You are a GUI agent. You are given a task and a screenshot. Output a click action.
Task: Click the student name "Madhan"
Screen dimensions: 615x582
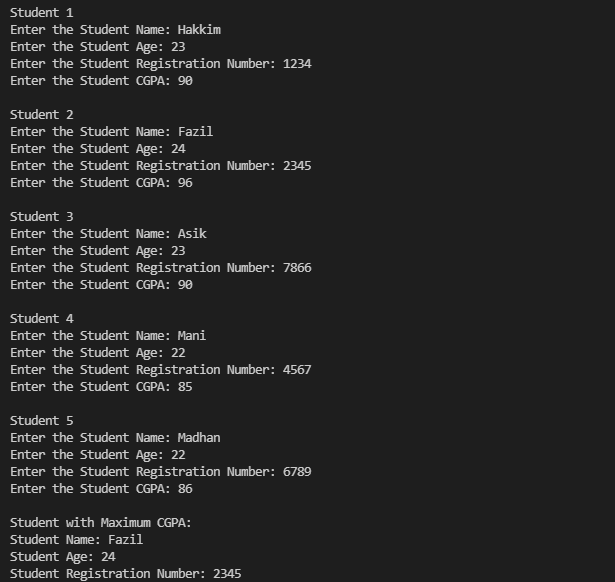pos(199,438)
